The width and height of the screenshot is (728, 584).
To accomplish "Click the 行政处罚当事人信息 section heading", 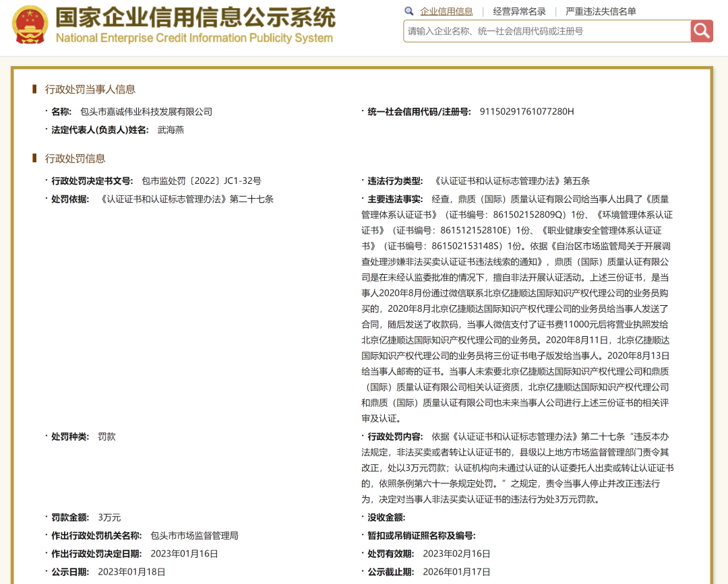I will click(x=90, y=89).
